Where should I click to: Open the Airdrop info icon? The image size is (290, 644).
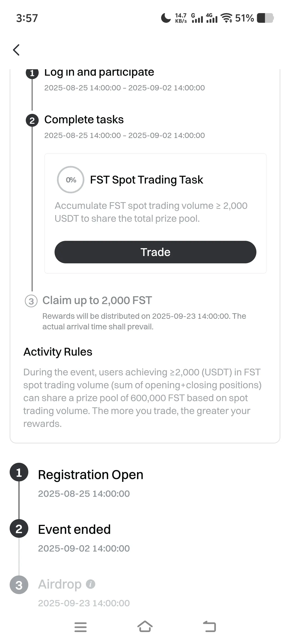tap(90, 584)
